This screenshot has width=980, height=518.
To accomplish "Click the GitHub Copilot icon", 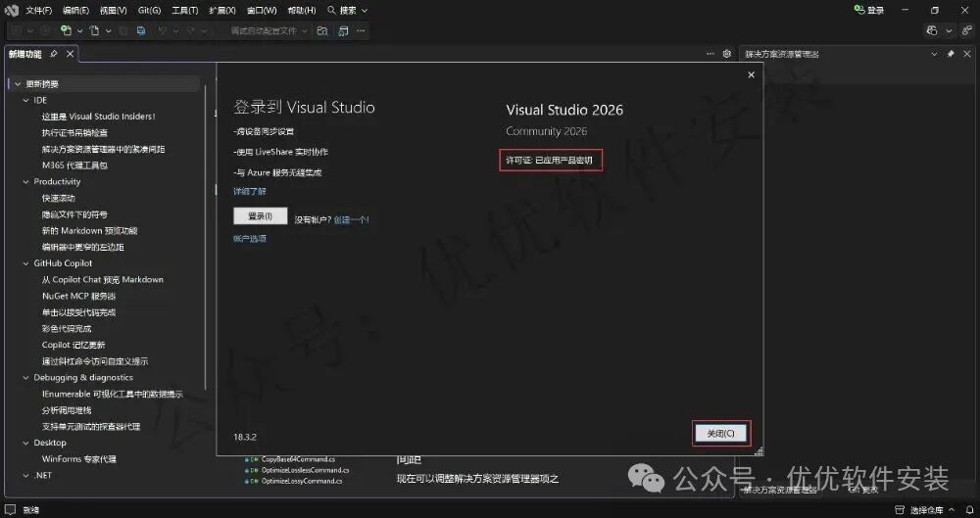I will 932,30.
